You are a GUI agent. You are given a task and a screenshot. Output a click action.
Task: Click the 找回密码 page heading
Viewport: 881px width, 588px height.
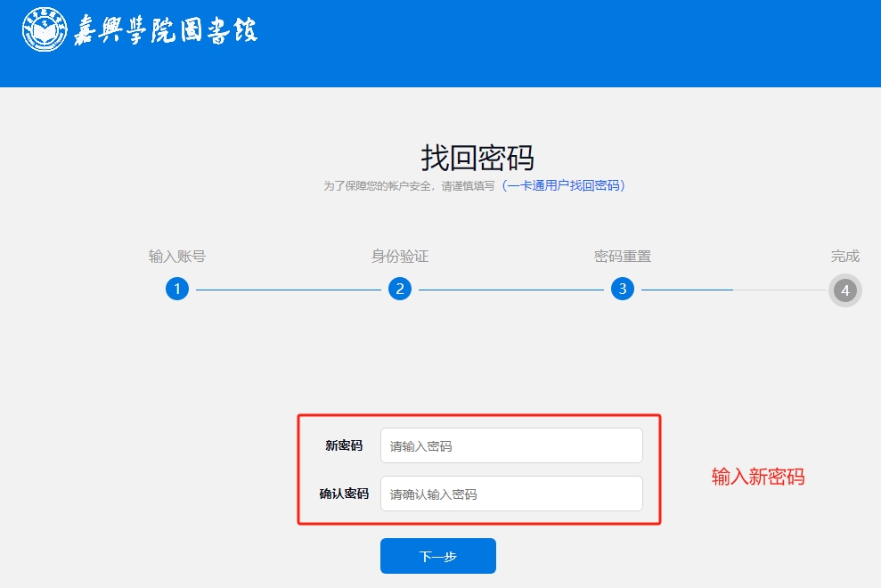click(477, 158)
